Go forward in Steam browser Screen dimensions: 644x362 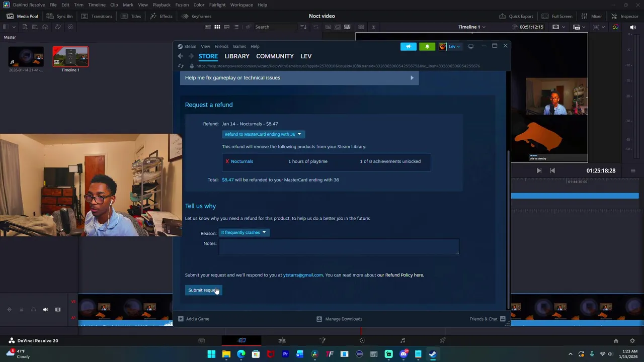pos(191,56)
